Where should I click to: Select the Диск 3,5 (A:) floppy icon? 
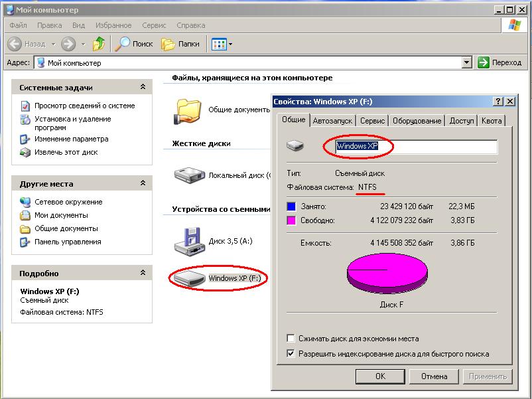point(190,241)
